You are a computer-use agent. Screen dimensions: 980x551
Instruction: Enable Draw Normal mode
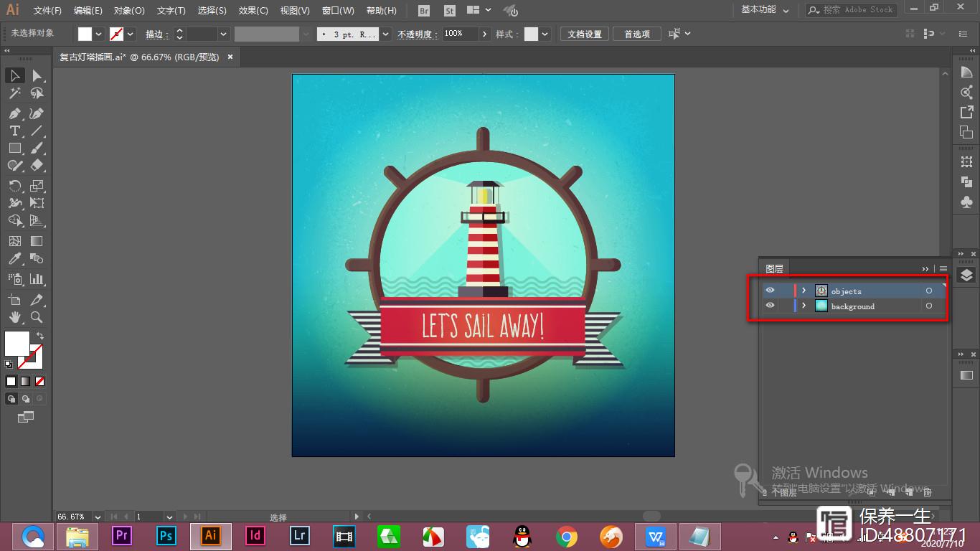(11, 398)
